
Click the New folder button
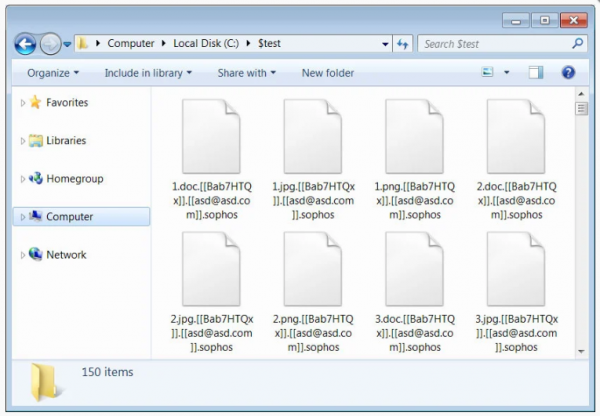click(328, 73)
